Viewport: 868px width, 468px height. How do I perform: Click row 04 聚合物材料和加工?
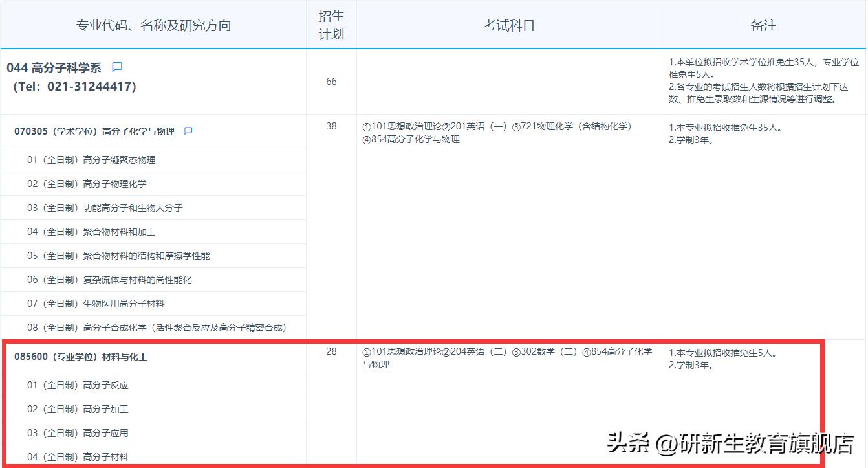(x=93, y=232)
